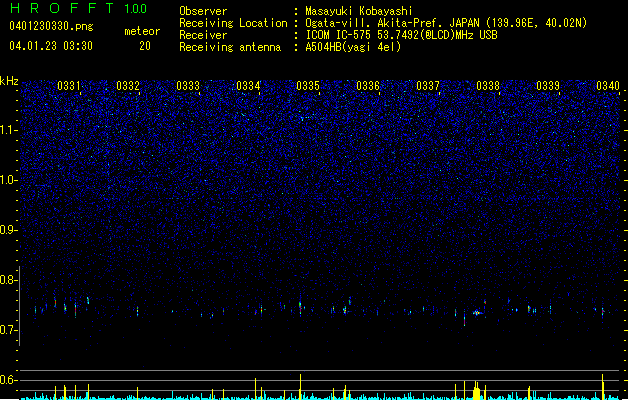The image size is (629, 400).
Task: Click the meteor count value 20
Action: click(145, 46)
